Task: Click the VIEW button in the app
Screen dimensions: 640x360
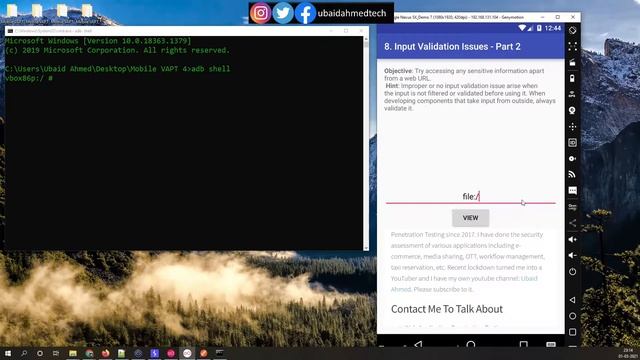Action: [470, 218]
